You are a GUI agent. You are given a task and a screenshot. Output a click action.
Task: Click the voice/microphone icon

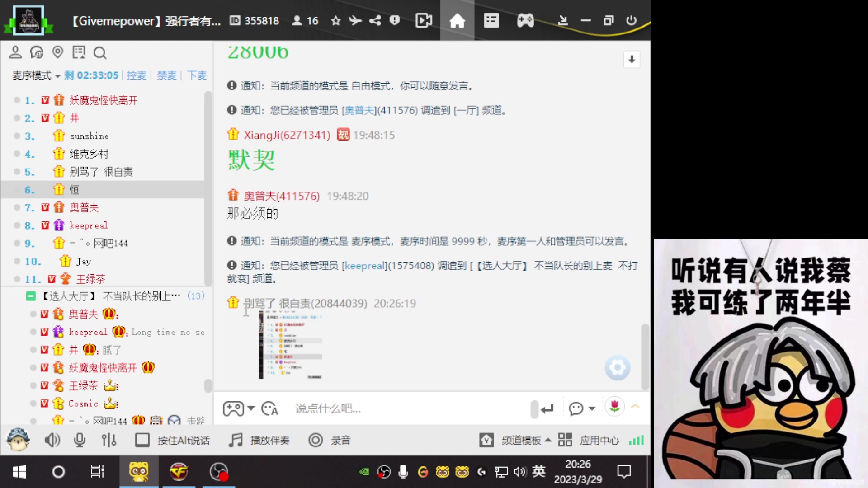pos(79,441)
